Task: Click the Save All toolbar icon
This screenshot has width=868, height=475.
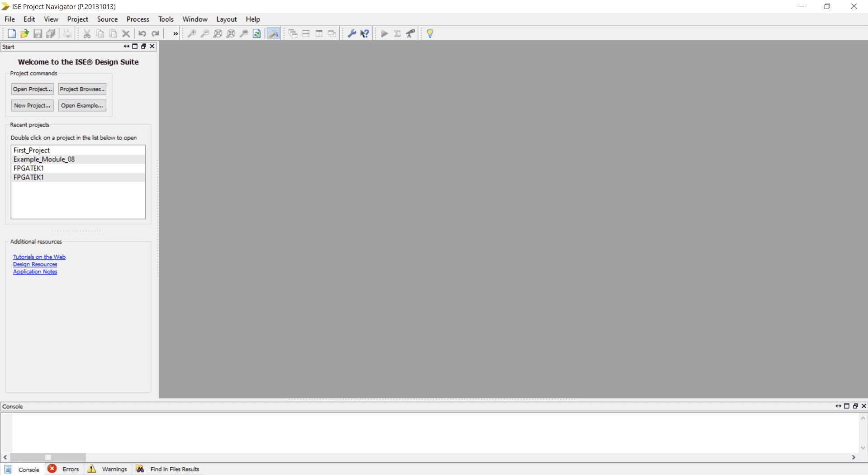Action: [51, 33]
